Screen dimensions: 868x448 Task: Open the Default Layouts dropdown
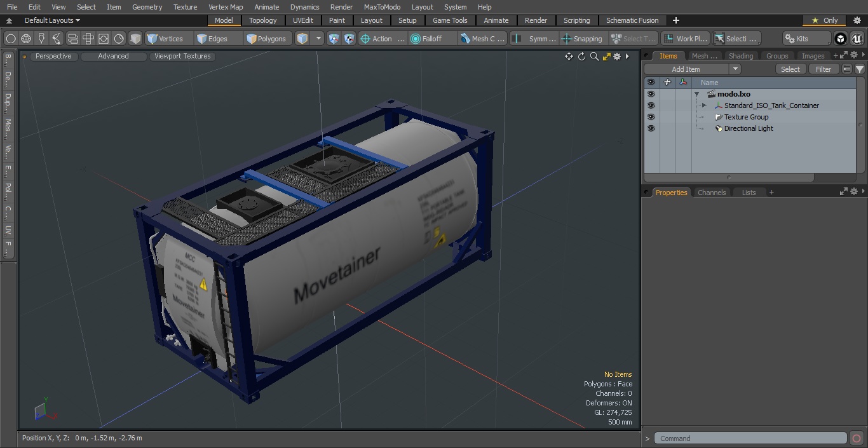pyautogui.click(x=52, y=20)
